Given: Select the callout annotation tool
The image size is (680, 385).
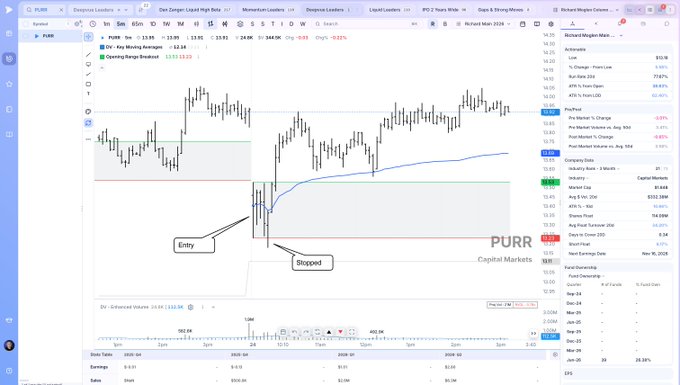Looking at the screenshot, I should pyautogui.click(x=88, y=64).
